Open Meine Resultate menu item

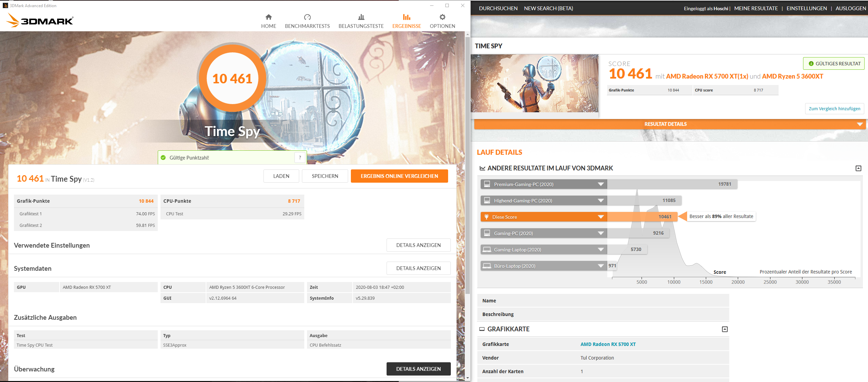point(756,8)
